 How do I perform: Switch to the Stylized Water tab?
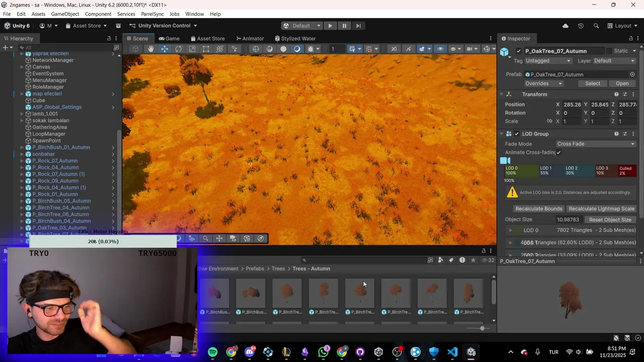[x=294, y=38]
